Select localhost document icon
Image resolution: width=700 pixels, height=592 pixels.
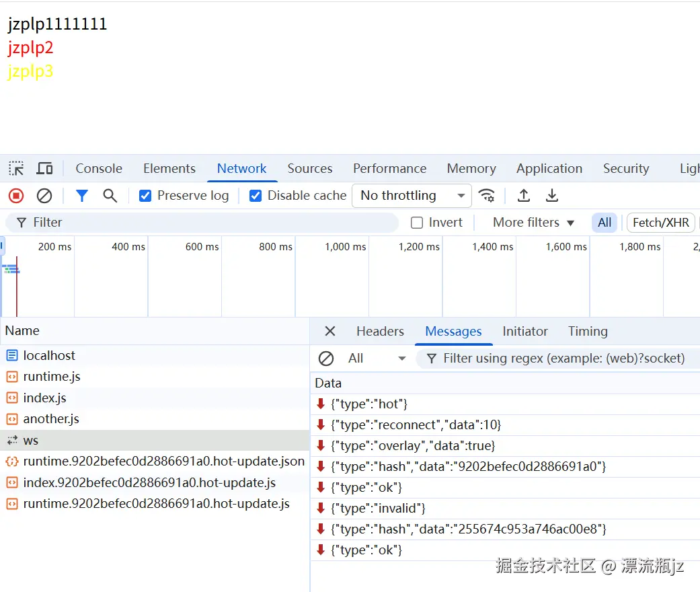[12, 356]
